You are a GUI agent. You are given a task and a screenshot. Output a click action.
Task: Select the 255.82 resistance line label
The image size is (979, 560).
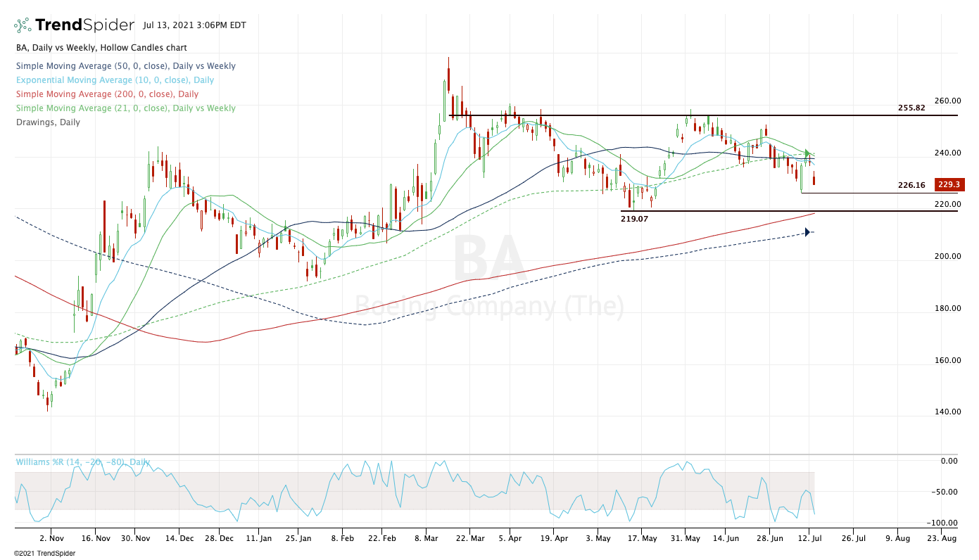(911, 108)
